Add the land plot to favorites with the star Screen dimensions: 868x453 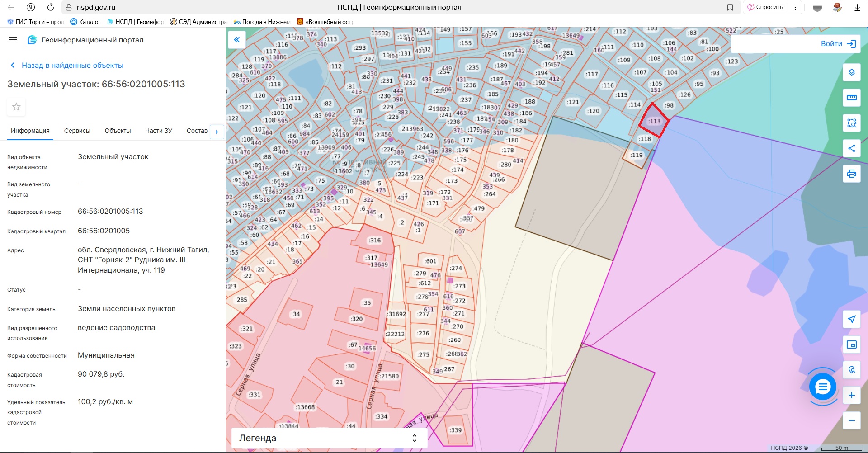(16, 107)
